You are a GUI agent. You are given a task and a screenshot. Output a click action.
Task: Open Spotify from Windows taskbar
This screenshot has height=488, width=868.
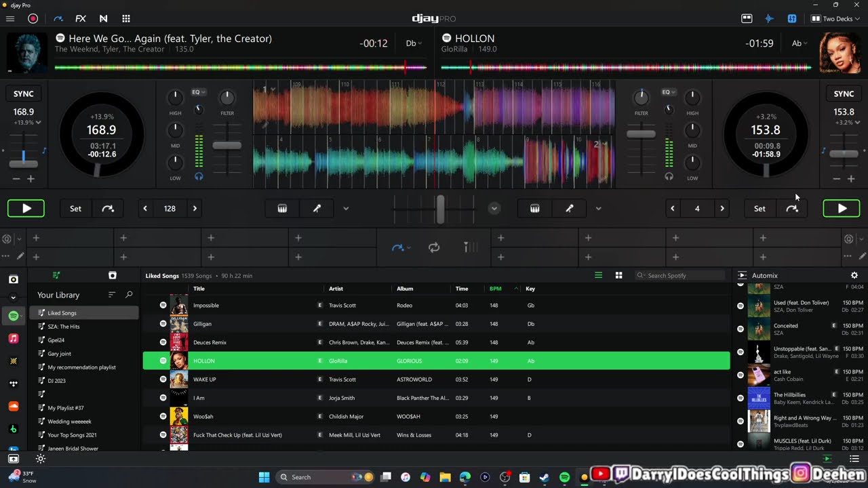click(x=564, y=477)
